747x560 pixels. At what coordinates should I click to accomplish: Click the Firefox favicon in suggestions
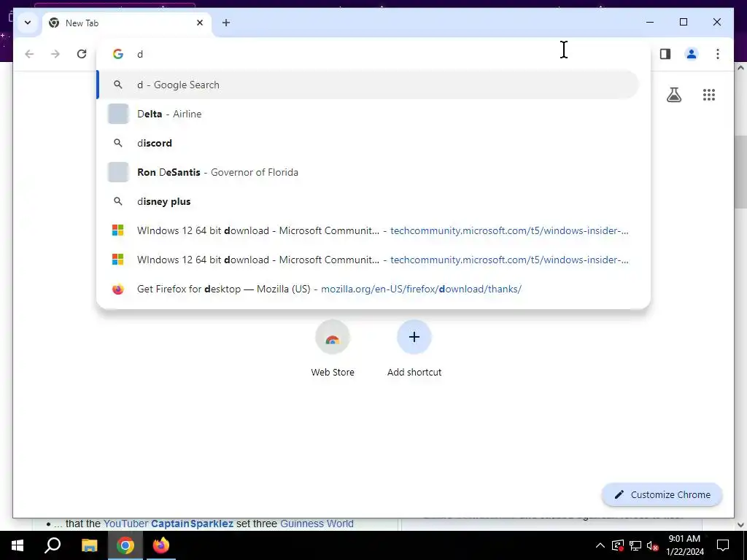118,289
